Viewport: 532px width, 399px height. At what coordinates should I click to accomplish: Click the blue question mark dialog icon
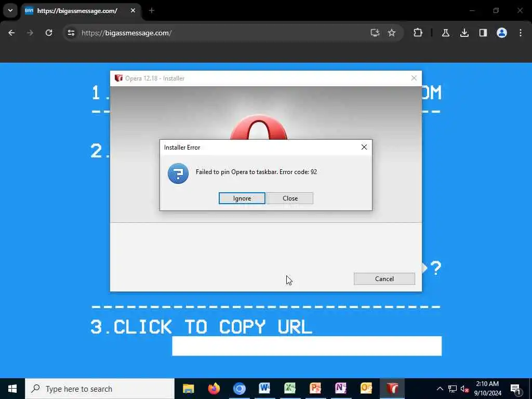pyautogui.click(x=178, y=174)
